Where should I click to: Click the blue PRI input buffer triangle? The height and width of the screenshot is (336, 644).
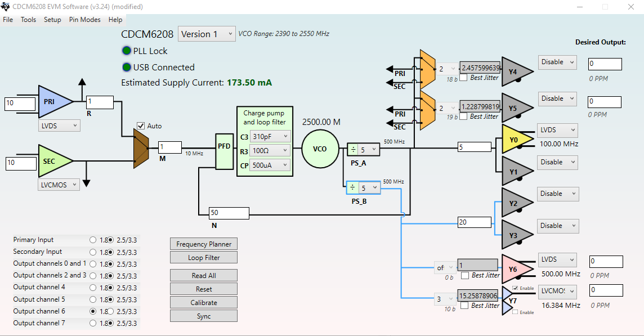(x=53, y=101)
